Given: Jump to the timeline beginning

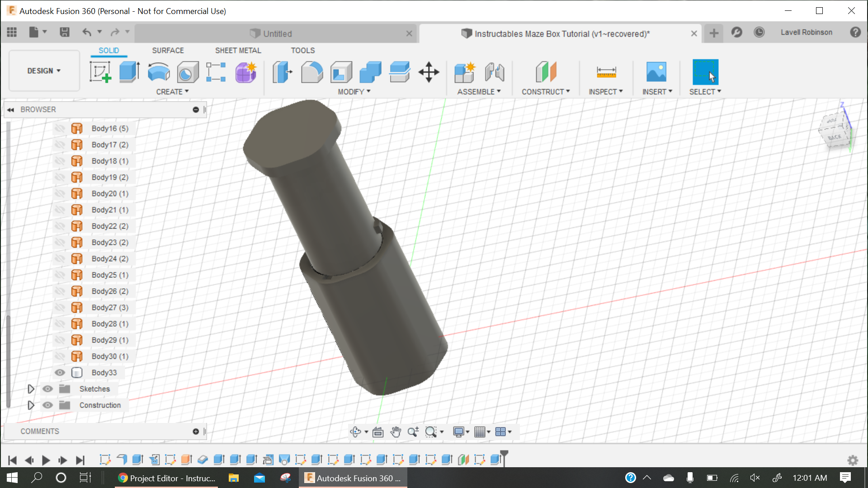Looking at the screenshot, I should pyautogui.click(x=12, y=460).
